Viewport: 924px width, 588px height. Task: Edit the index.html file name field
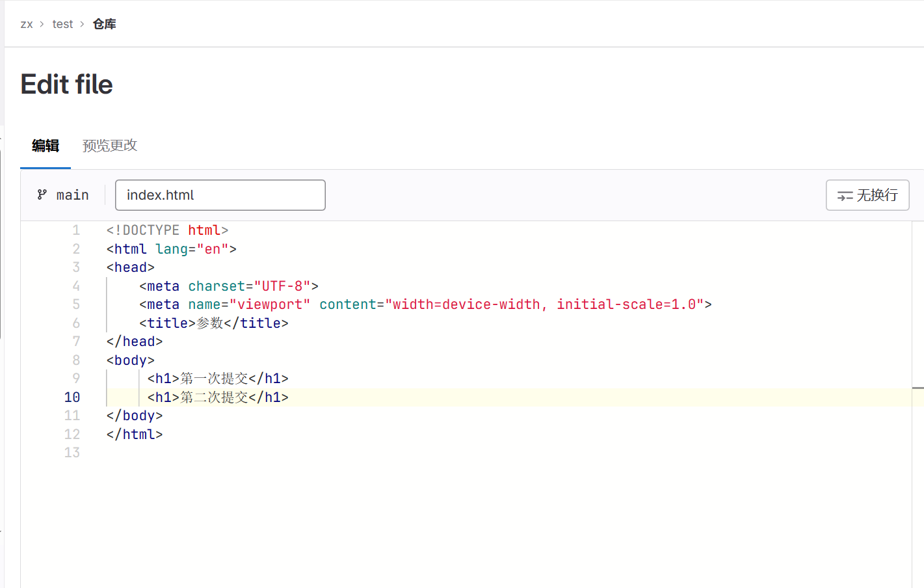(220, 195)
